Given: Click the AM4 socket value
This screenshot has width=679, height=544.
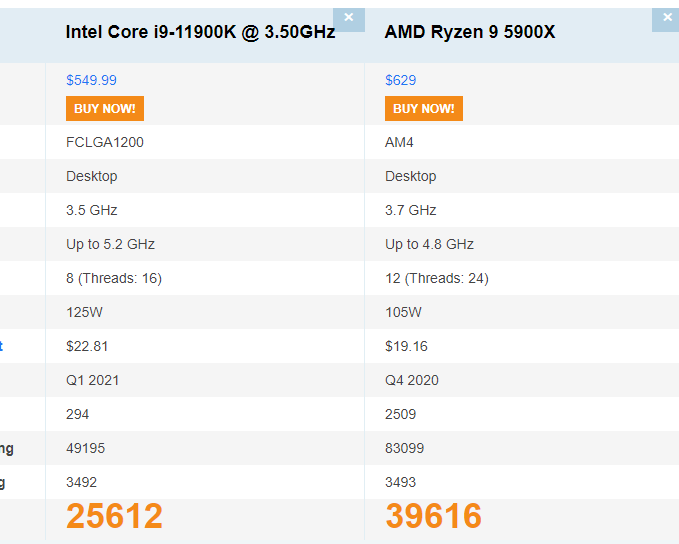Looking at the screenshot, I should [399, 142].
